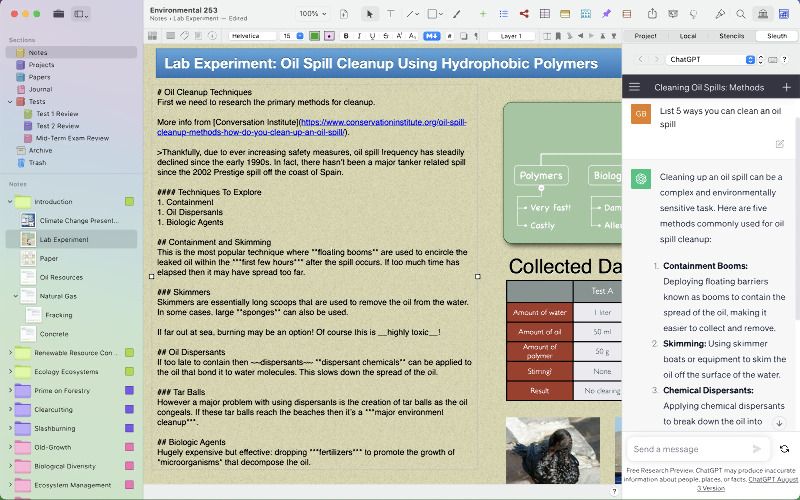Open the ChatGPT hamburger menu
The height and width of the screenshot is (500, 800).
634,87
